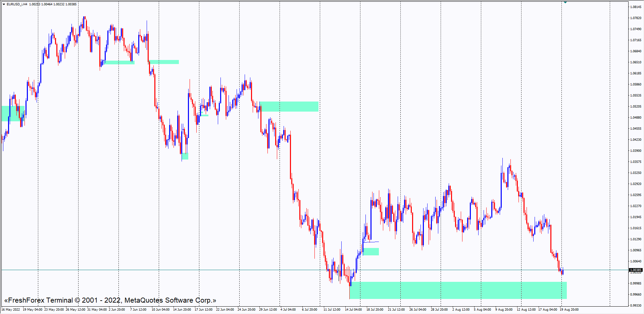
Task: Click the thin green bar near the 1.04880 level
Action: point(204,116)
